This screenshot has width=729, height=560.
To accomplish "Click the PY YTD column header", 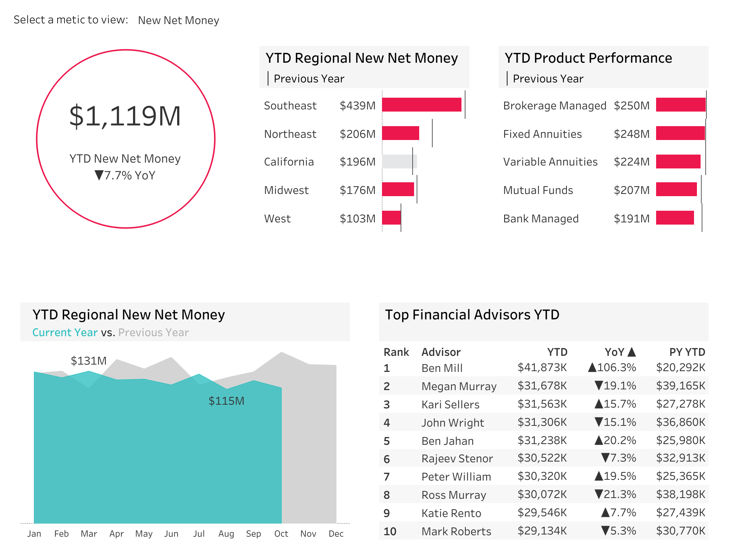I will pos(687,352).
